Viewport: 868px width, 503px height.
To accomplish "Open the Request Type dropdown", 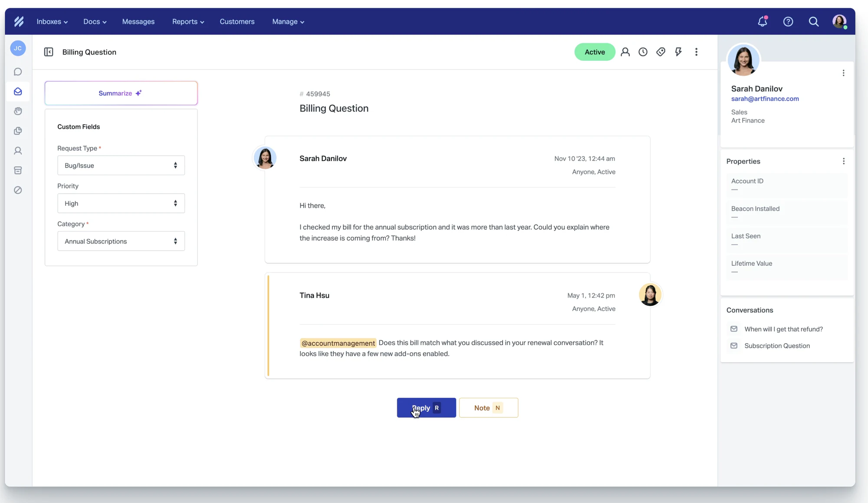I will click(x=121, y=165).
